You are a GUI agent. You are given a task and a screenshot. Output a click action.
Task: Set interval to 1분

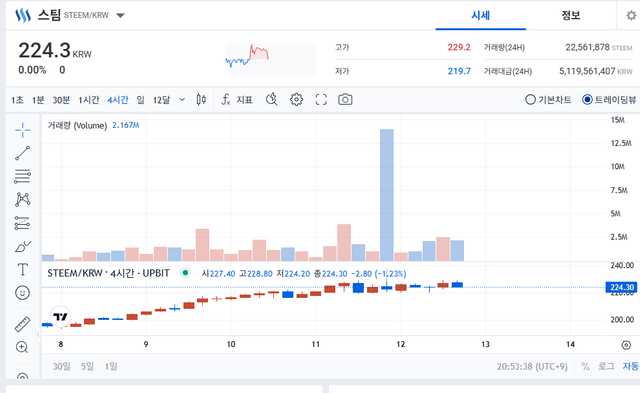[x=38, y=100]
